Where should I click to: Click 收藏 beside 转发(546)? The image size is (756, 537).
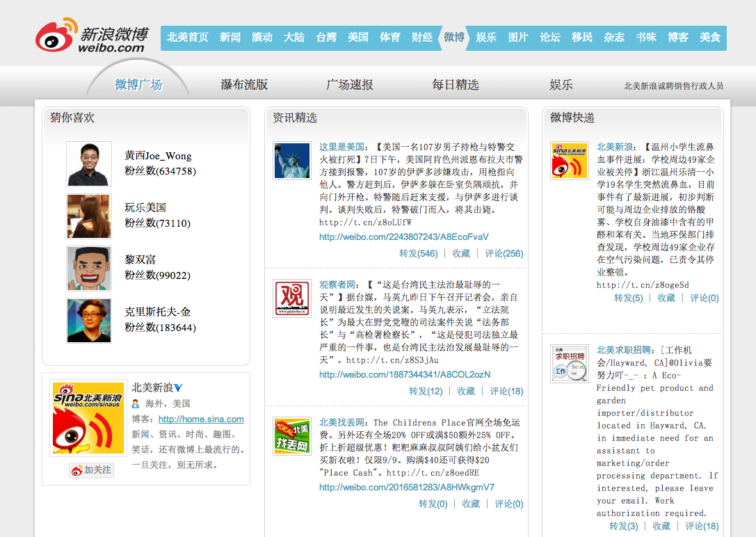[x=461, y=254]
